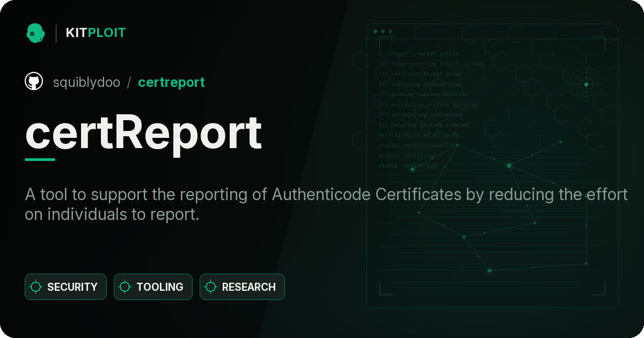Click the crosshair icon in RESEARCH badge
Image resolution: width=644 pixels, height=338 pixels.
point(211,287)
